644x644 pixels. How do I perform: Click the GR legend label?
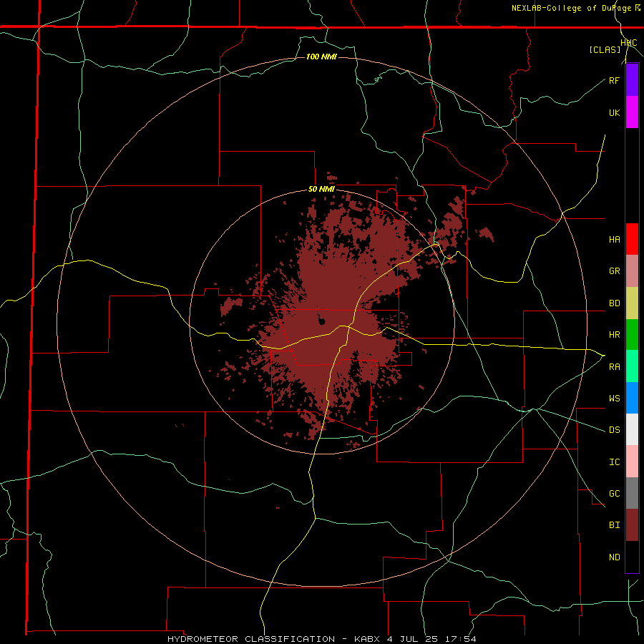point(614,271)
